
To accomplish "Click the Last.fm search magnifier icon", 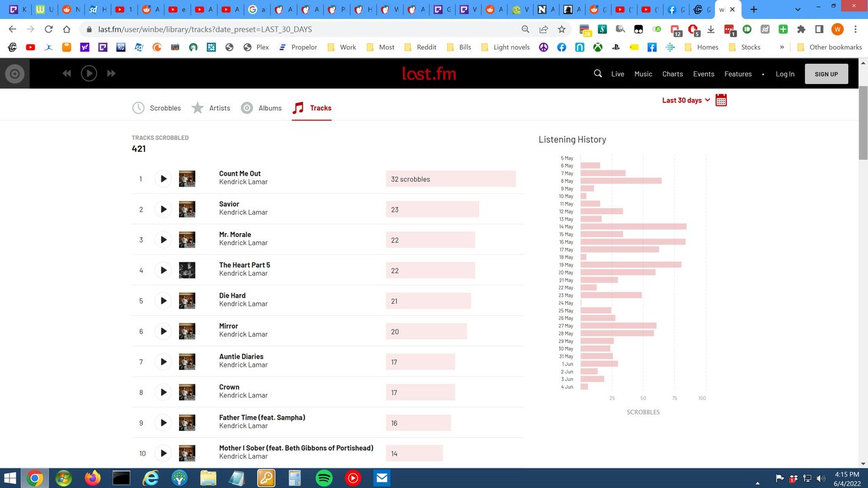I will [x=597, y=73].
